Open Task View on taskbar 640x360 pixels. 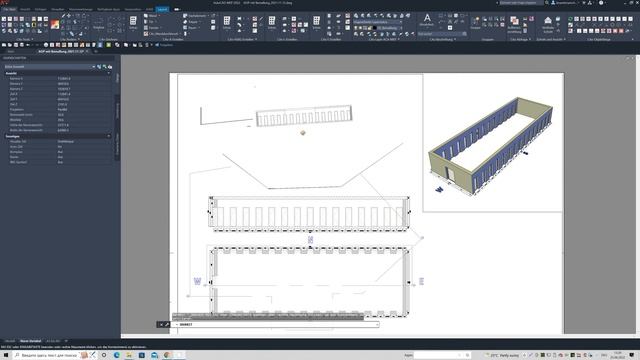104,355
